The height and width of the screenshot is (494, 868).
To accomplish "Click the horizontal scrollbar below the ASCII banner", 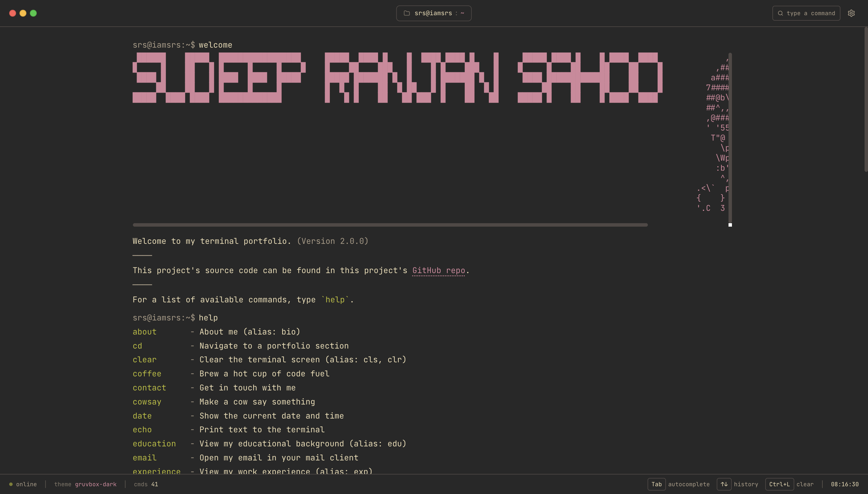I will (x=390, y=224).
